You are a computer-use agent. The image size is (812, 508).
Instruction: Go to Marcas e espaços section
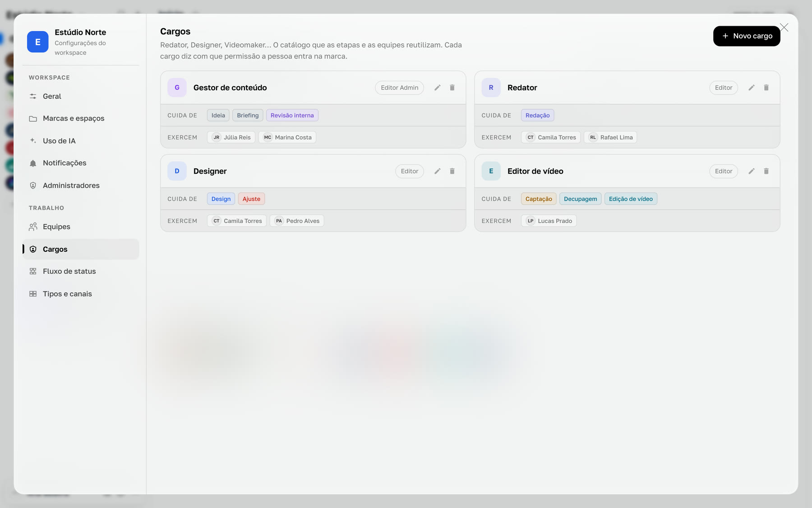point(81,118)
